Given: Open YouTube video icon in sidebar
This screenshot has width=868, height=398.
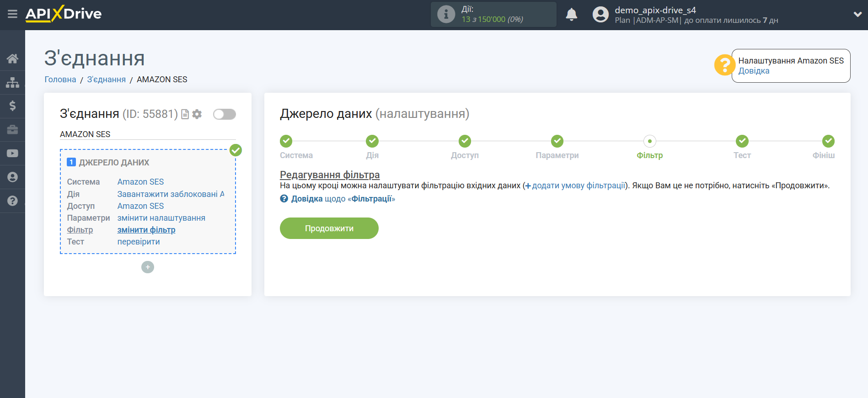Looking at the screenshot, I should (12, 154).
